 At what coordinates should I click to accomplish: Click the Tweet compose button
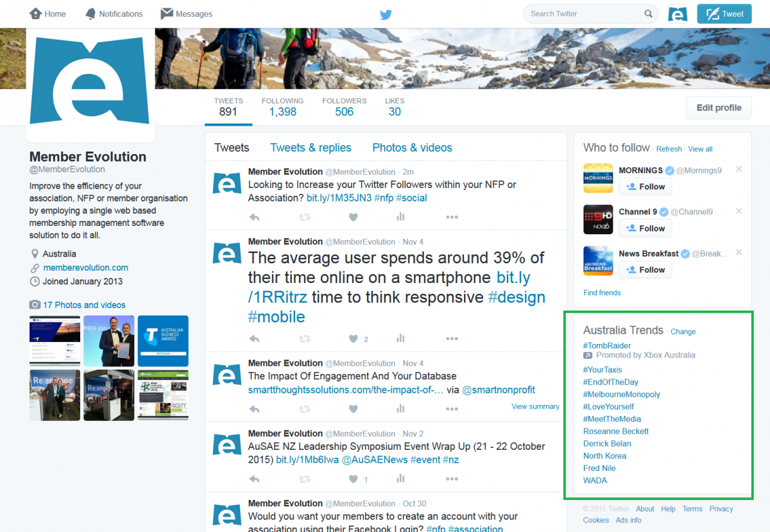tap(724, 13)
